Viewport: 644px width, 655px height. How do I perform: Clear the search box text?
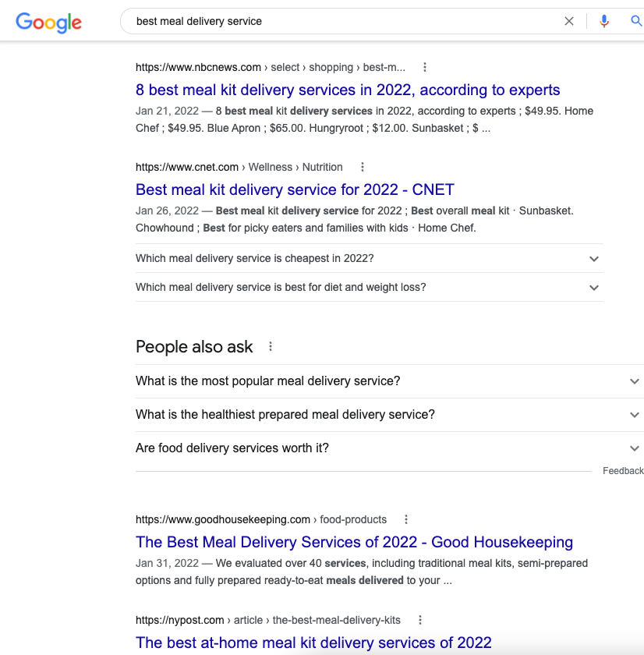(569, 22)
